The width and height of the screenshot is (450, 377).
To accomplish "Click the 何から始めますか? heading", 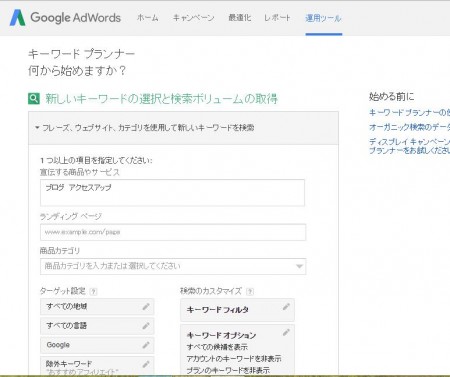I will pos(77,71).
